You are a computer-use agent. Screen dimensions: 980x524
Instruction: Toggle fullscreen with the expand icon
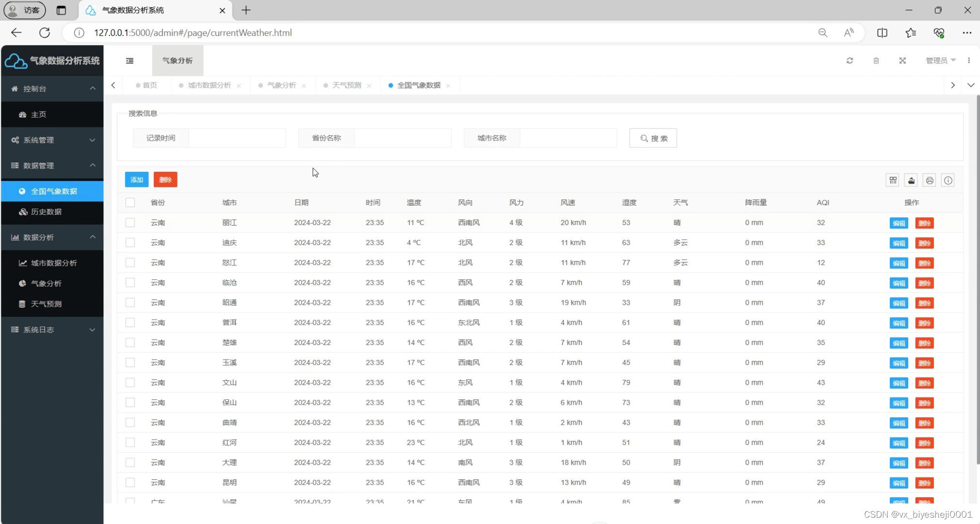tap(902, 61)
